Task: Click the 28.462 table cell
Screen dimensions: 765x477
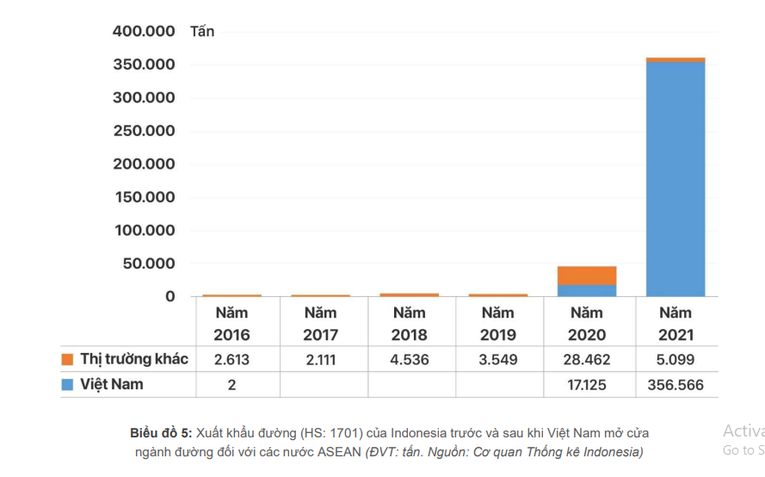Action: coord(587,359)
